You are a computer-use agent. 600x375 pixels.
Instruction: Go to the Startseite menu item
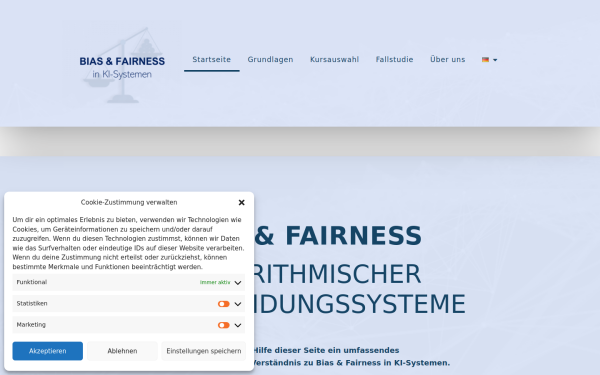click(x=212, y=60)
